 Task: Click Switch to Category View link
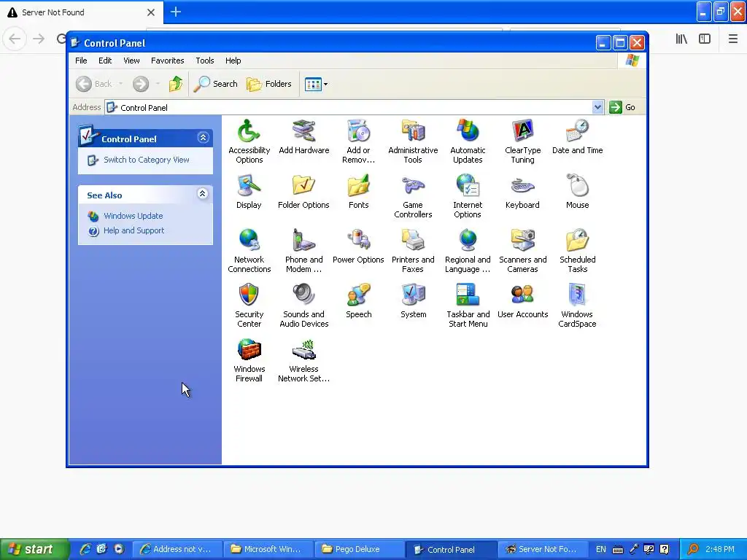point(146,160)
